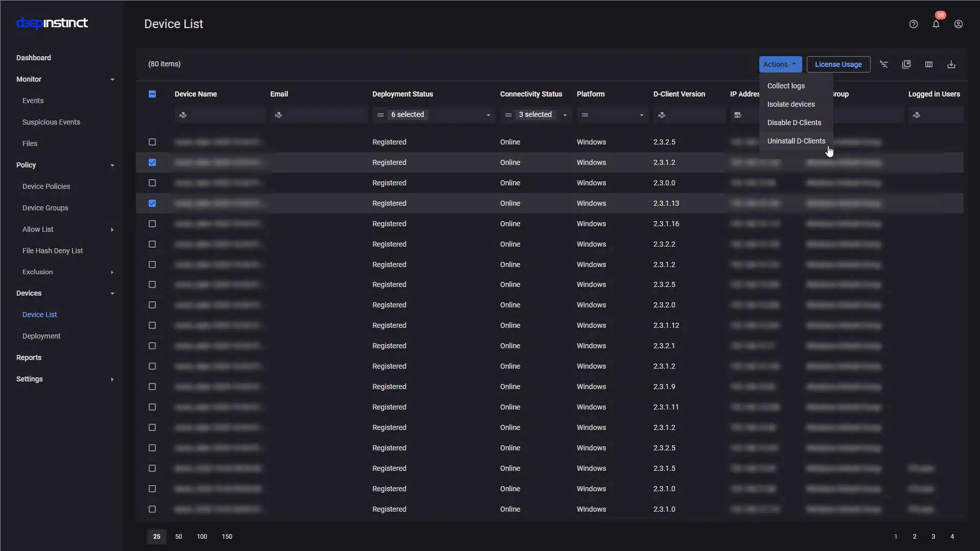The width and height of the screenshot is (980, 551).
Task: Check the row with version 2.3.1.9
Action: (152, 387)
